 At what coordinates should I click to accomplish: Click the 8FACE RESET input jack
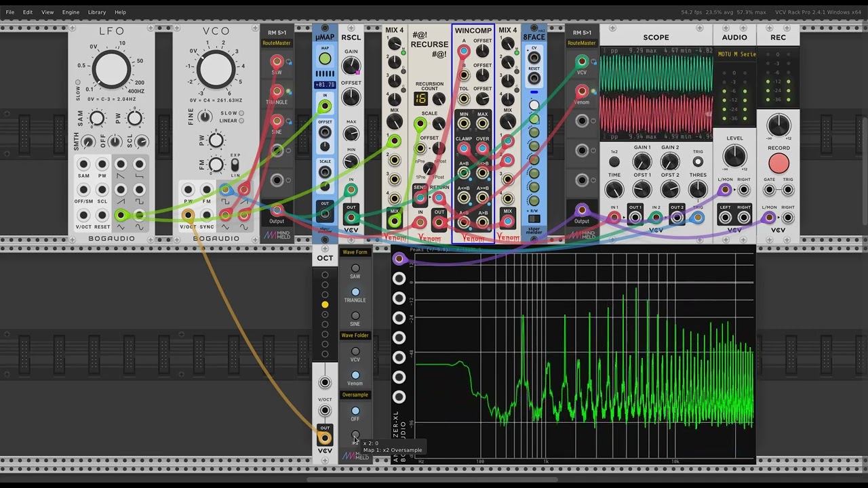(x=534, y=78)
